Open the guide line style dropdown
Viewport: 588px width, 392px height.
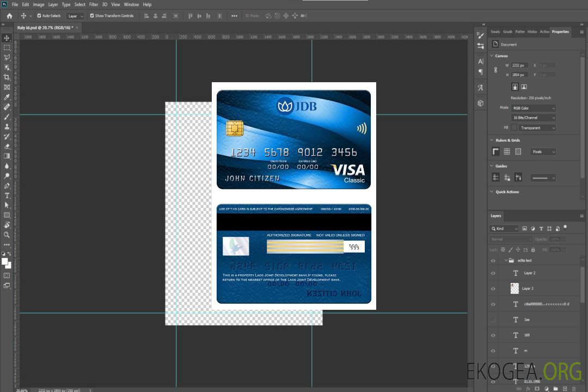[543, 178]
